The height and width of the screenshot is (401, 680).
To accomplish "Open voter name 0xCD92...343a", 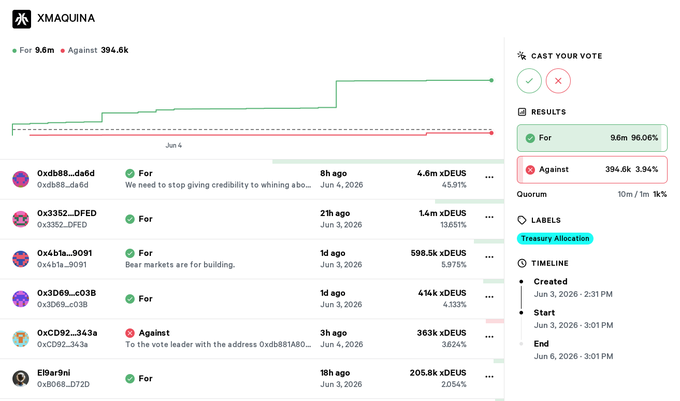I will tap(67, 333).
